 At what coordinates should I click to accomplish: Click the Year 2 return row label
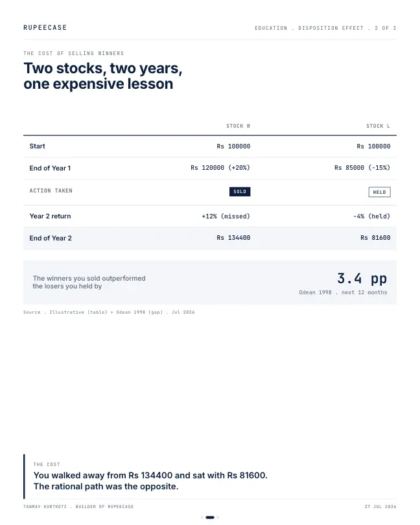point(51,216)
